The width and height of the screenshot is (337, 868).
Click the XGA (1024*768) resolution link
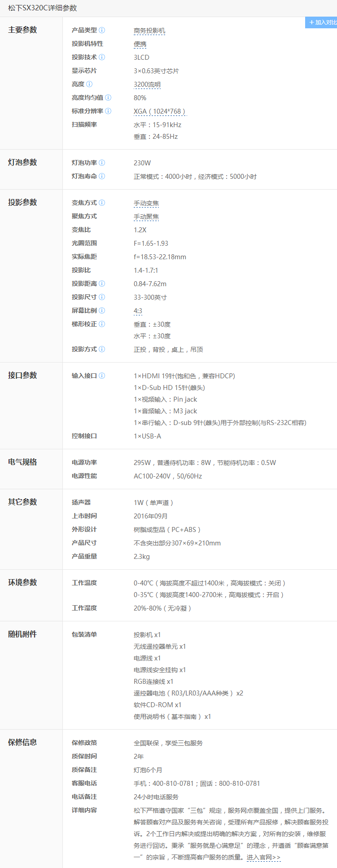pos(159,111)
